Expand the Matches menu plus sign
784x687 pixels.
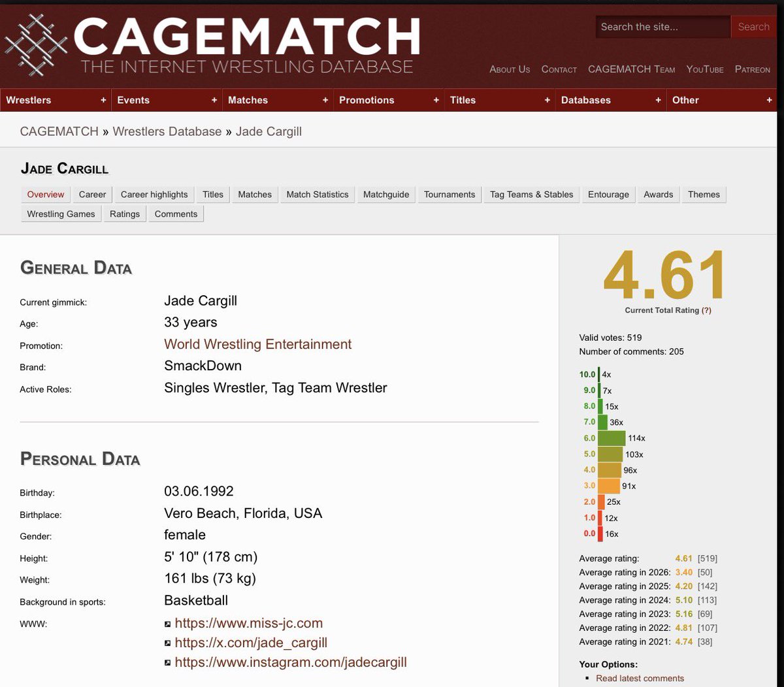(325, 100)
